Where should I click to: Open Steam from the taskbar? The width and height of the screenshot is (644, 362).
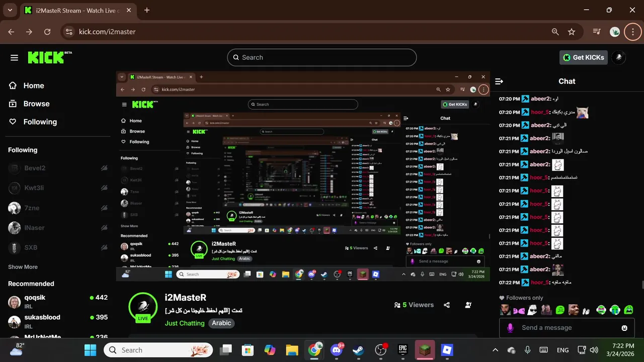[x=359, y=350]
